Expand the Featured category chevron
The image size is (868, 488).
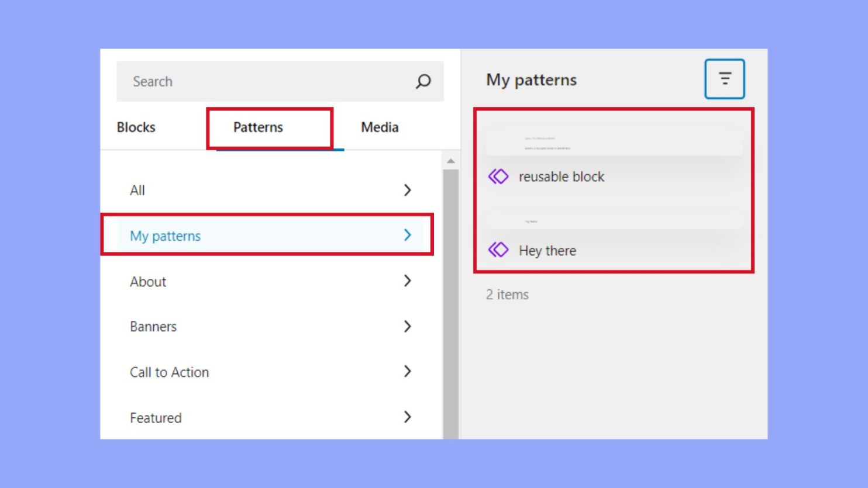click(408, 417)
